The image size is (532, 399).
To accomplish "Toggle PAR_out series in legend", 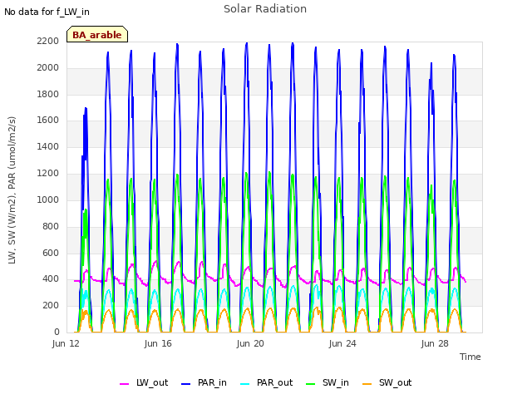I will 267,382.
